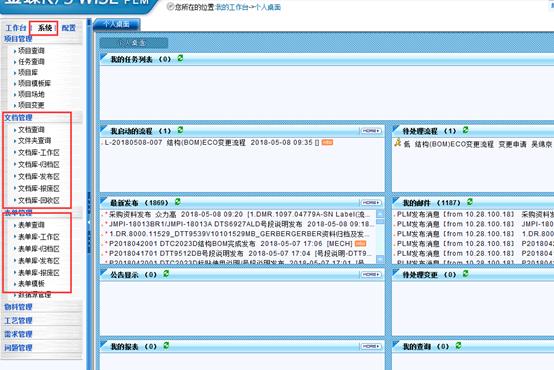Click the MORE button in 最新发布
This screenshot has height=370, width=554.
pyautogui.click(x=370, y=202)
